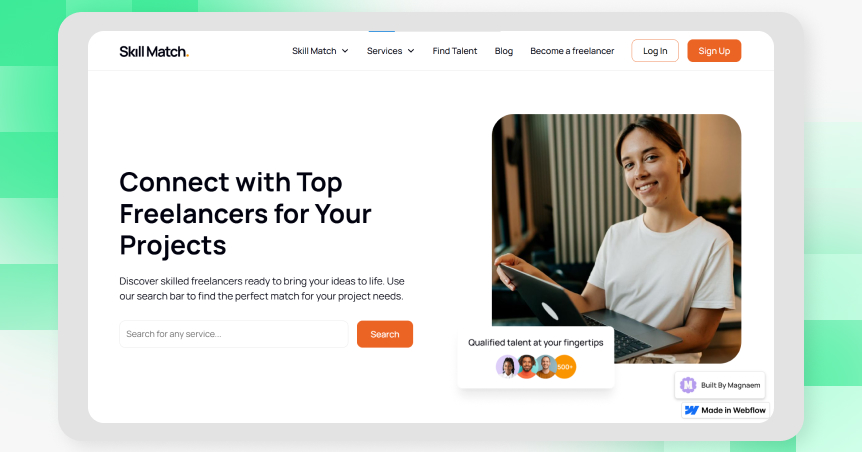This screenshot has height=452, width=862.
Task: Expand the Services dropdown chevron
Action: (411, 51)
